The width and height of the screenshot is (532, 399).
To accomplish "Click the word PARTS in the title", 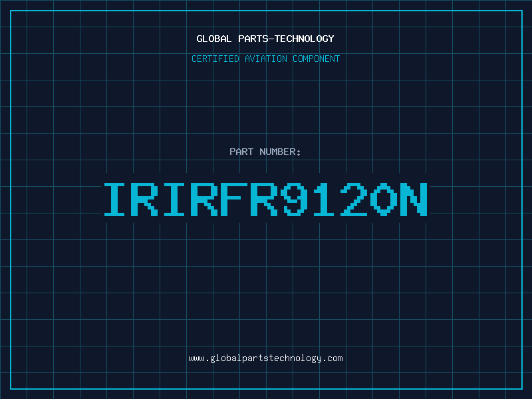I will pyautogui.click(x=253, y=39).
